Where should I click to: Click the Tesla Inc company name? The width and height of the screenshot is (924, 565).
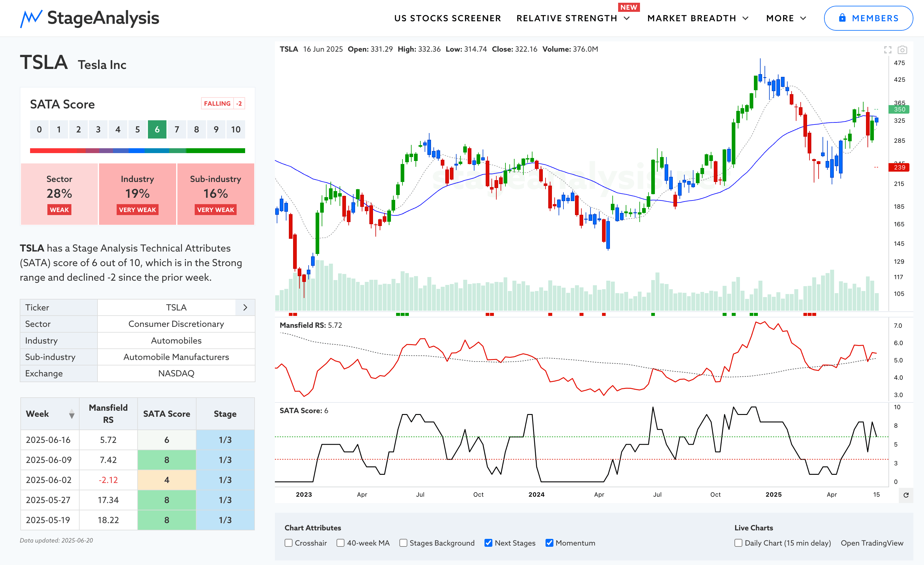click(102, 65)
